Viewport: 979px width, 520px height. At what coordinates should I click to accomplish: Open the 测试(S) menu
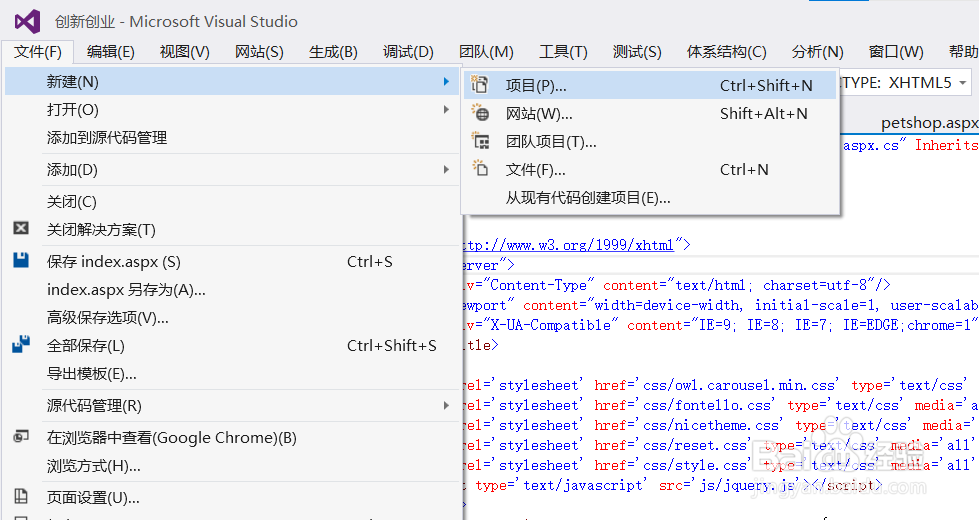[x=637, y=52]
